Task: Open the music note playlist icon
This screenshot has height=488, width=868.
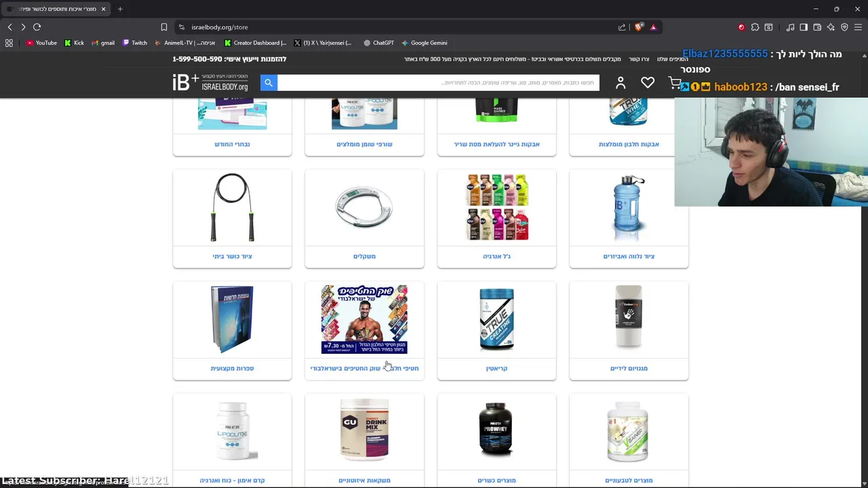Action: coord(790,27)
